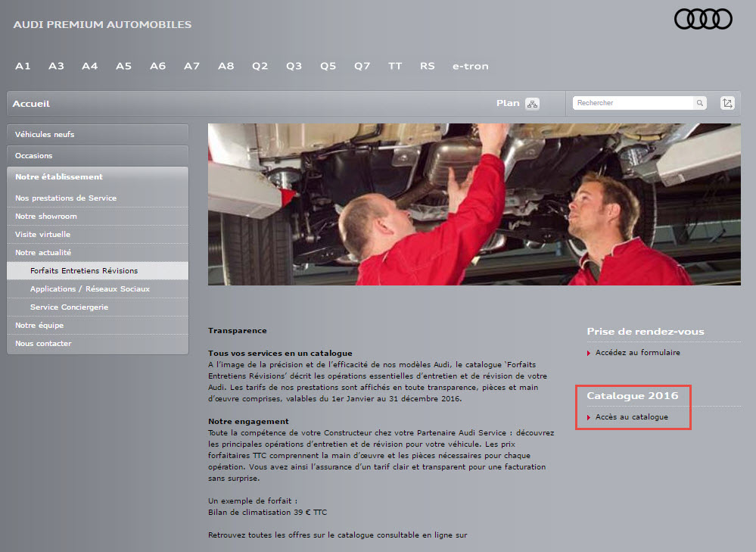Image resolution: width=756 pixels, height=552 pixels.
Task: Click the AUDI PREMIUM AUTOMOBILES title
Action: tap(102, 24)
